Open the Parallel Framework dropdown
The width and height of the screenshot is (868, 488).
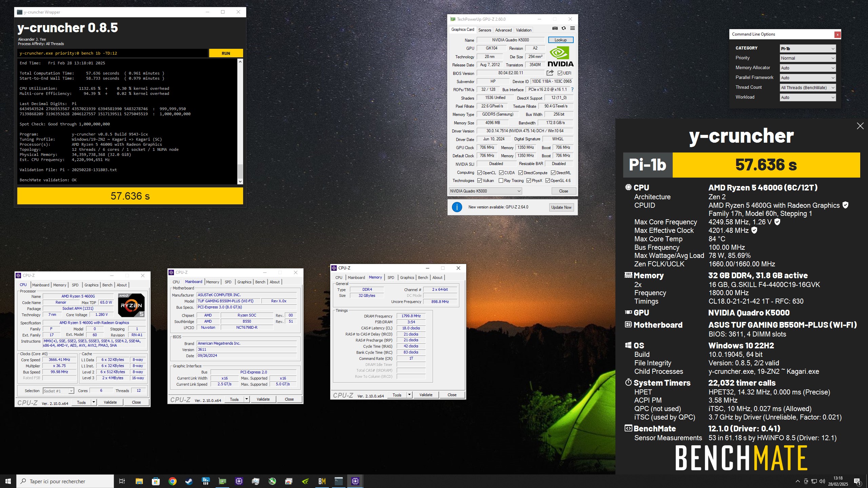pyautogui.click(x=808, y=78)
